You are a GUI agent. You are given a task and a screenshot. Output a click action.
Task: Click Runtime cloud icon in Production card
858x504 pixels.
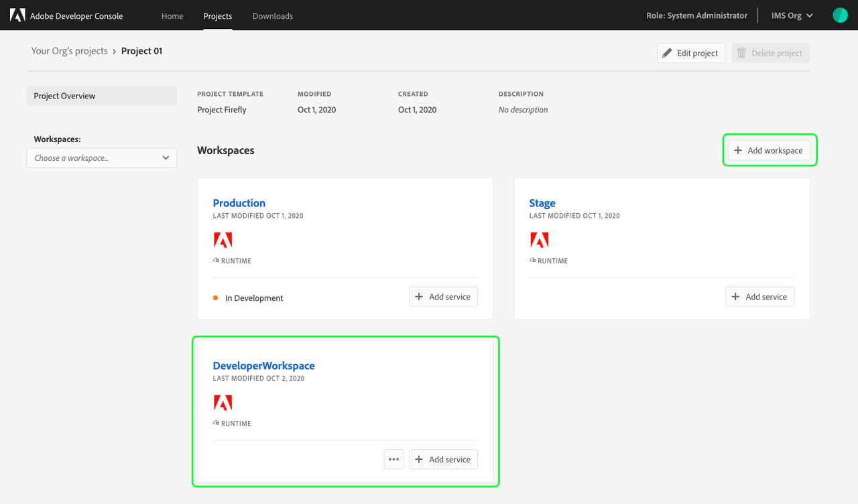point(216,261)
